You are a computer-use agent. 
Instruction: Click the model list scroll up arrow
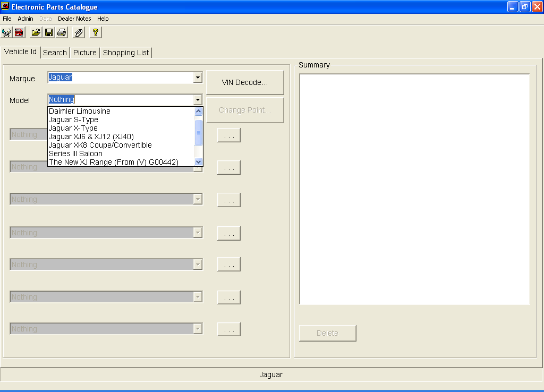199,112
